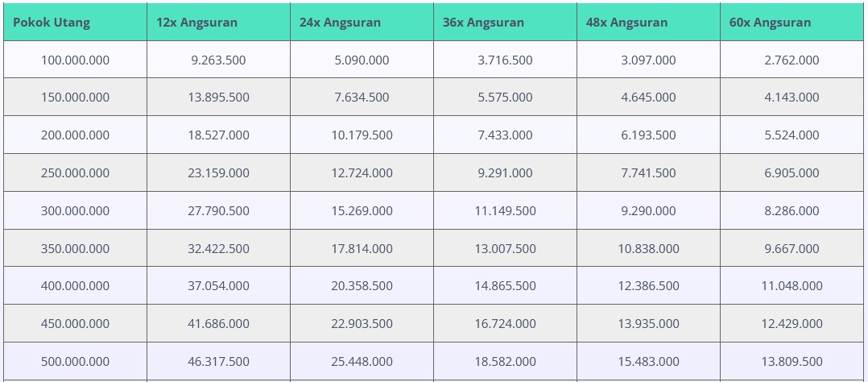
Task: Select the 100.000.000 loan principal cell
Action: [75, 60]
